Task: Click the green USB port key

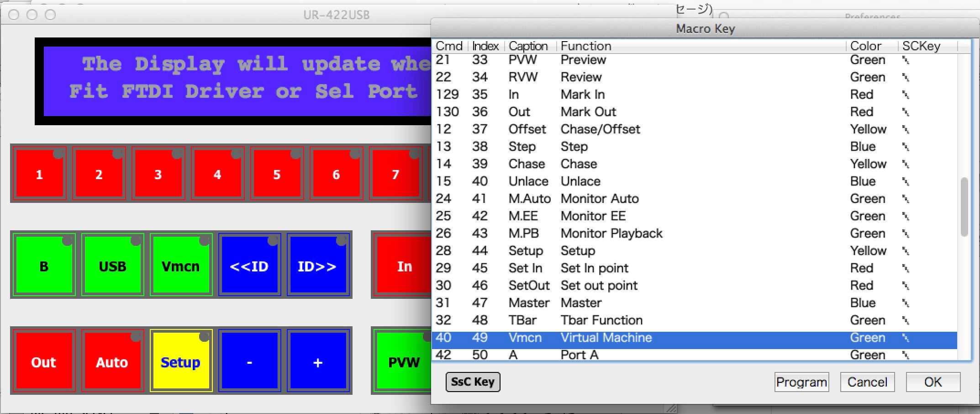Action: pyautogui.click(x=112, y=265)
